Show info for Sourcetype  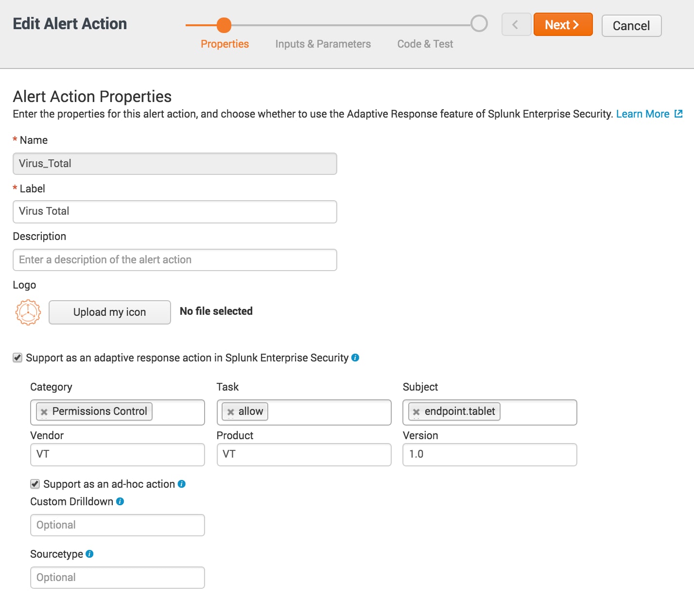point(89,554)
